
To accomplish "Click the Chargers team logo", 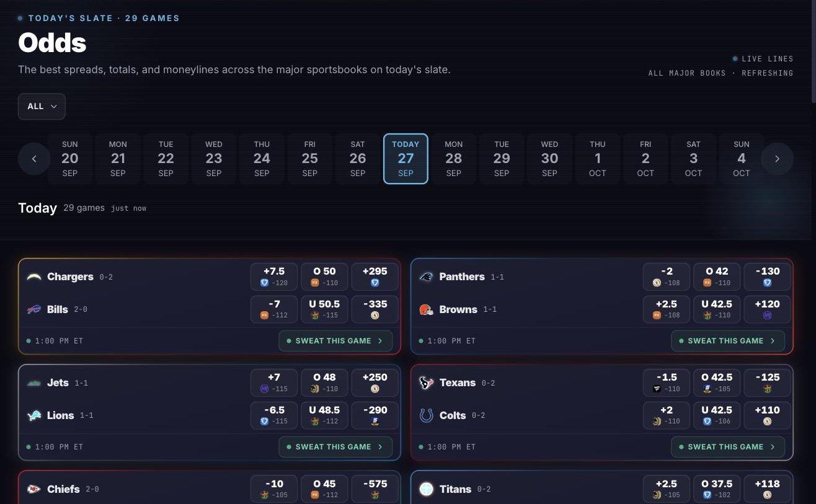I will [x=34, y=276].
